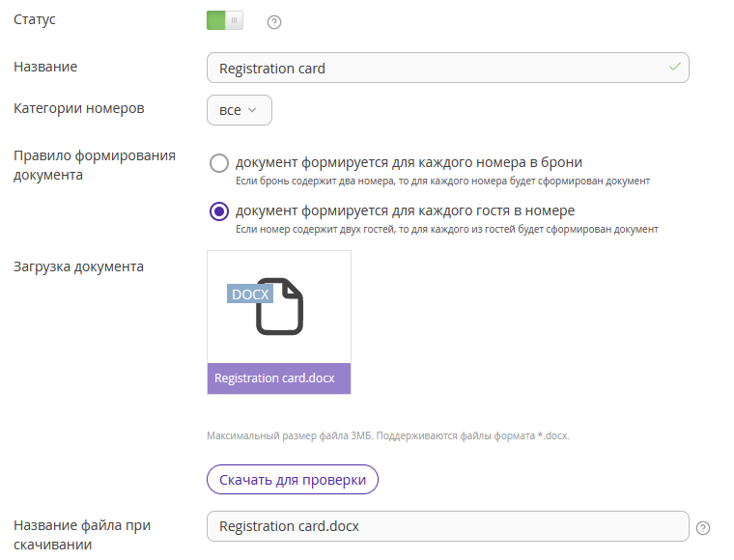Click the DOCX file icon

click(x=279, y=306)
